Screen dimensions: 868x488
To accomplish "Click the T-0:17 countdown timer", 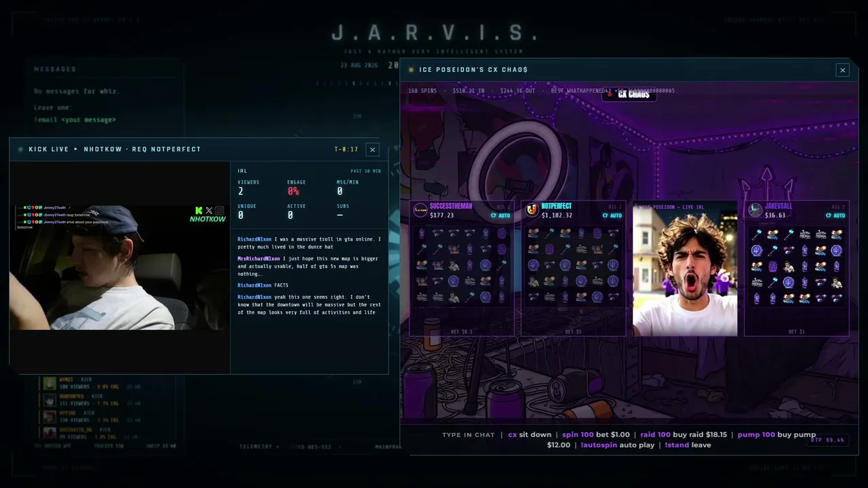I will (347, 149).
